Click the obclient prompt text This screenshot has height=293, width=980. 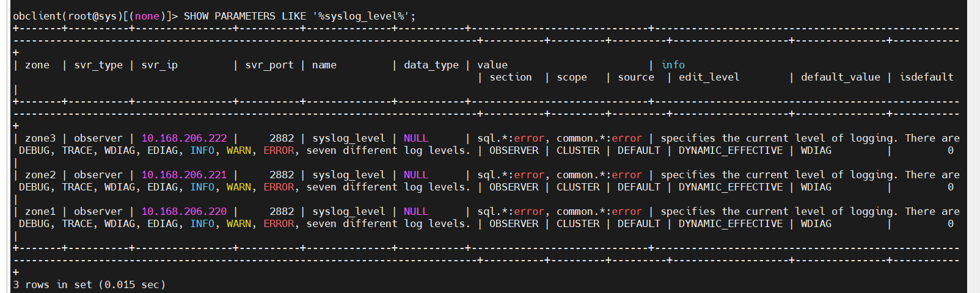pos(95,16)
